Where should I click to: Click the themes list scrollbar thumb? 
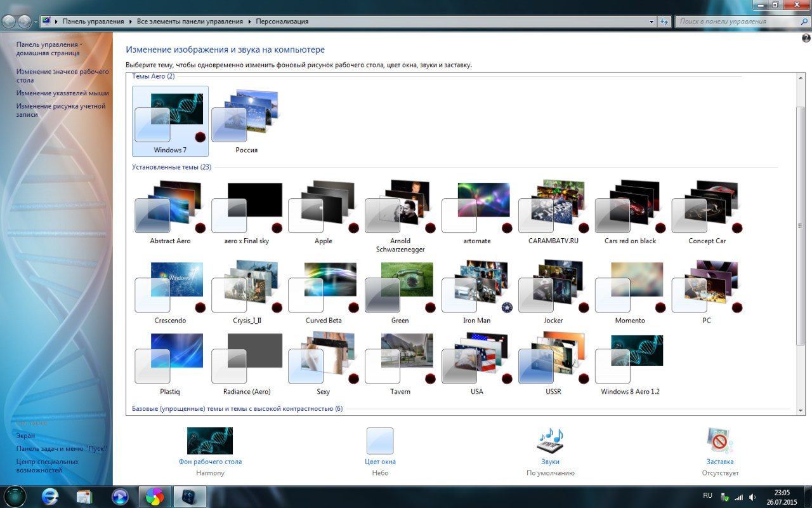(800, 226)
